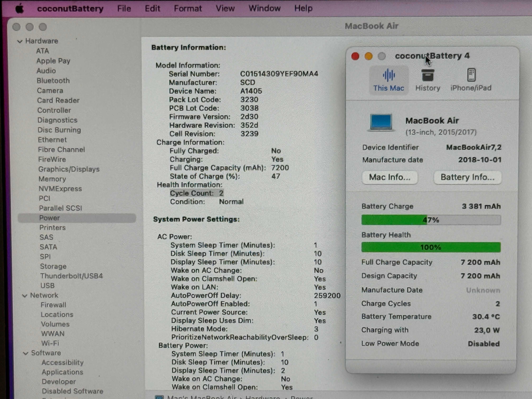The image size is (532, 399).
Task: Select PCI in the sidebar
Action: pyautogui.click(x=45, y=198)
